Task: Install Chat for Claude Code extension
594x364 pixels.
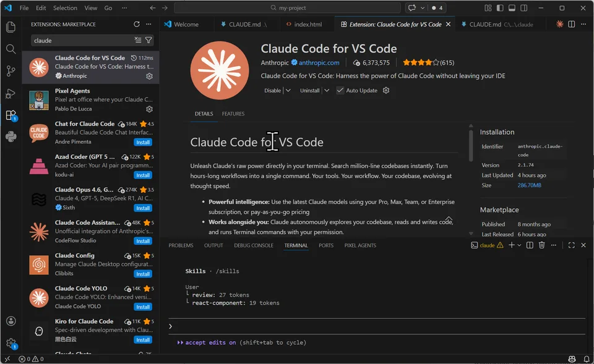Action: click(x=143, y=142)
